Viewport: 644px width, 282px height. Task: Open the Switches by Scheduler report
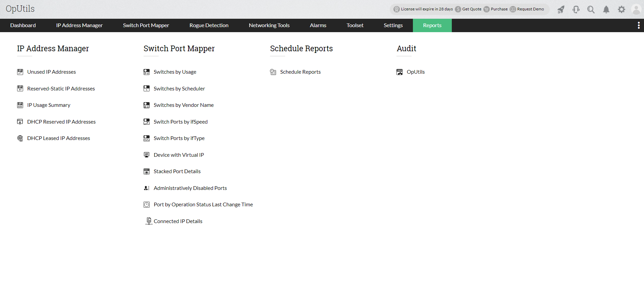pyautogui.click(x=179, y=88)
